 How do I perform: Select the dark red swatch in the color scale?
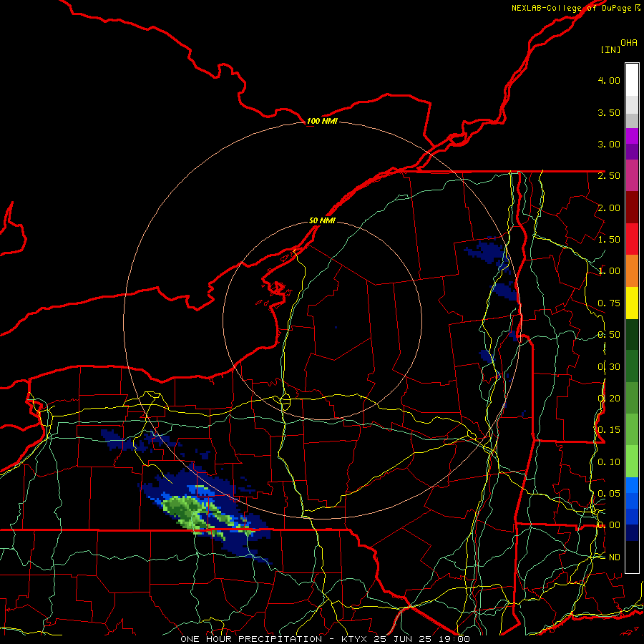point(632,208)
